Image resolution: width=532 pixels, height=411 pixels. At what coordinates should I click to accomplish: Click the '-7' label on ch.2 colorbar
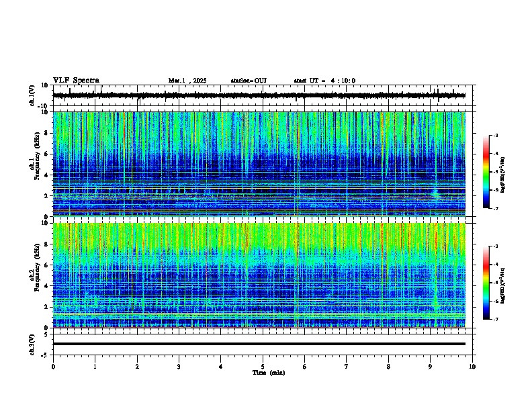495,319
